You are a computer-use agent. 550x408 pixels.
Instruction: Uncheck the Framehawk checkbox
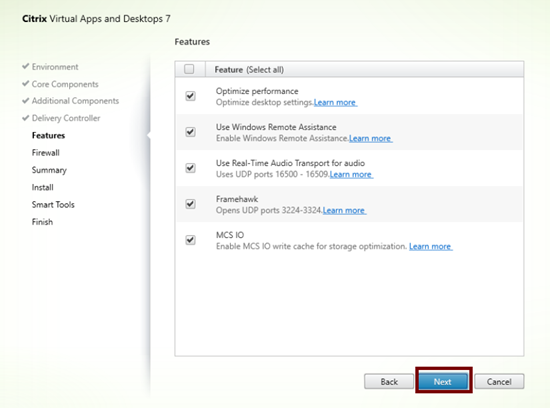pyautogui.click(x=190, y=204)
